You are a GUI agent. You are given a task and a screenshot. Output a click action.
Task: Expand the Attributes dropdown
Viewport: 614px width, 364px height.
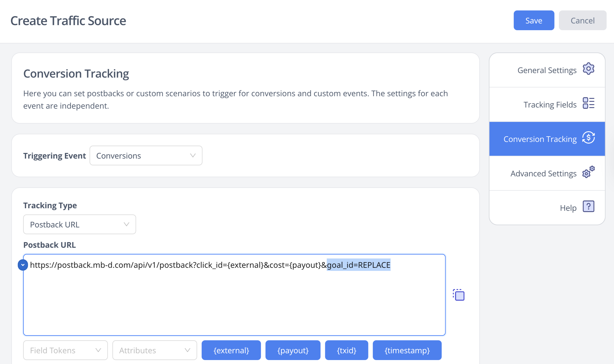154,350
